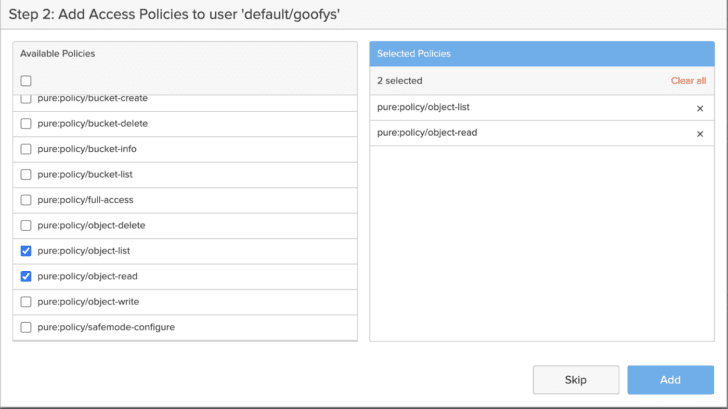Click the Clear all link

688,81
